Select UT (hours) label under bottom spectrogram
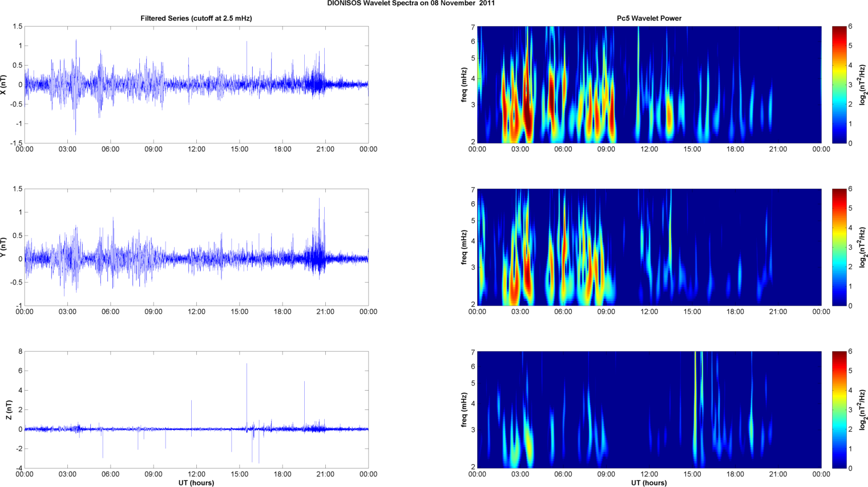 tap(649, 482)
